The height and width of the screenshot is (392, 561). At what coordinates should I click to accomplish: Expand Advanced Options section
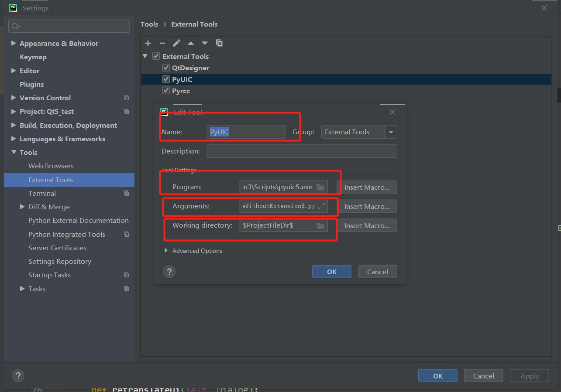coord(166,251)
